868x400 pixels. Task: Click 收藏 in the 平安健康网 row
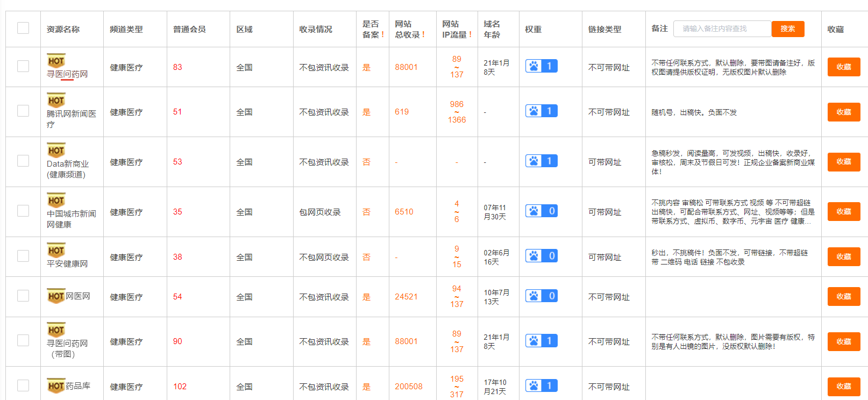(844, 256)
